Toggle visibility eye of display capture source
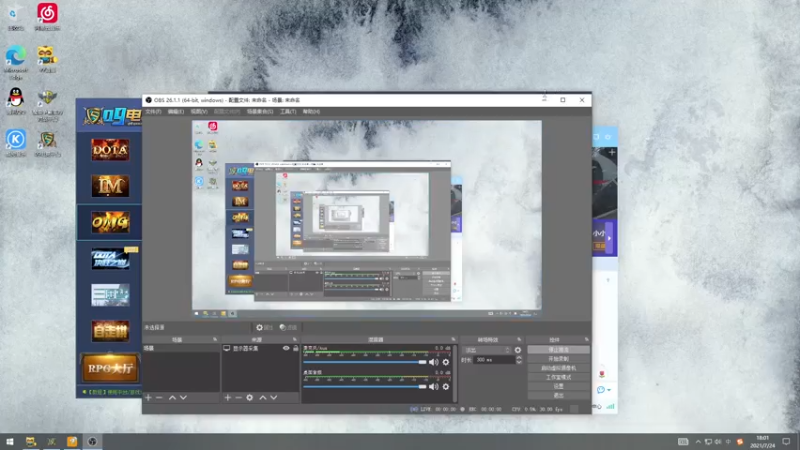This screenshot has width=800, height=450. (x=286, y=348)
